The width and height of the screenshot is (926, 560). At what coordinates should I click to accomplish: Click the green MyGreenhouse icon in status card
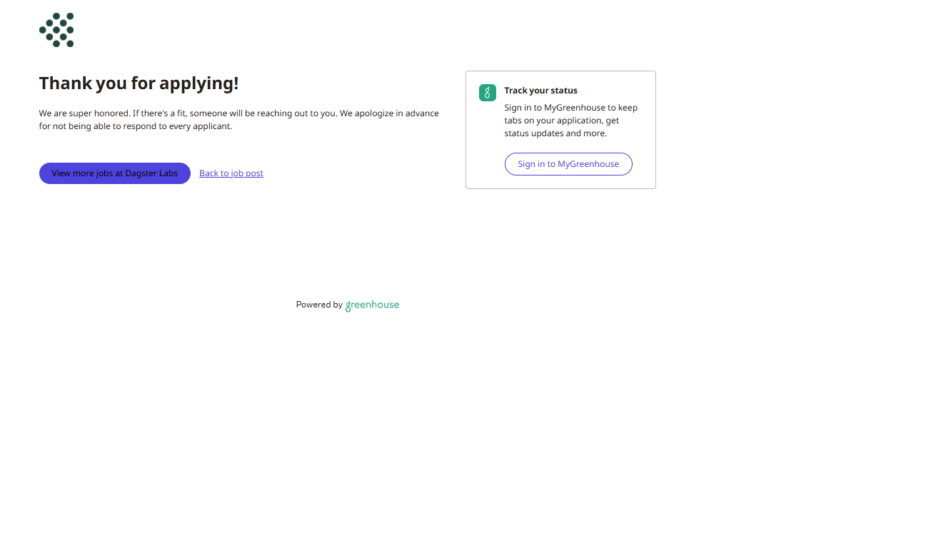pos(487,93)
